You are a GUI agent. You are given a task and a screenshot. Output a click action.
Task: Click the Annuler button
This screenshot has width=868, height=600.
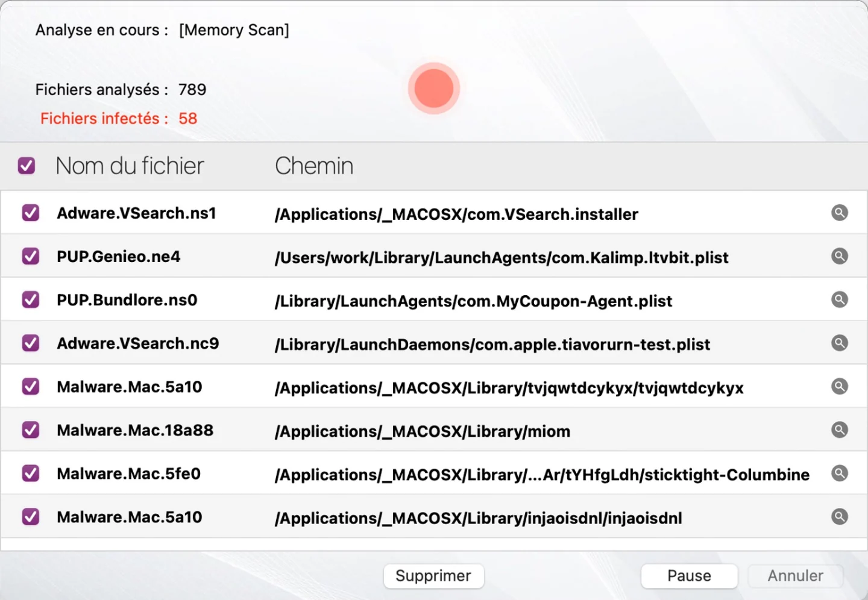click(x=795, y=576)
